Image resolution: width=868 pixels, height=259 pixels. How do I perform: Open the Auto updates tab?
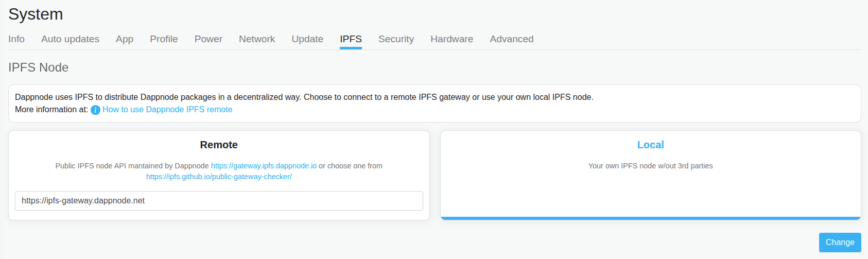(70, 39)
